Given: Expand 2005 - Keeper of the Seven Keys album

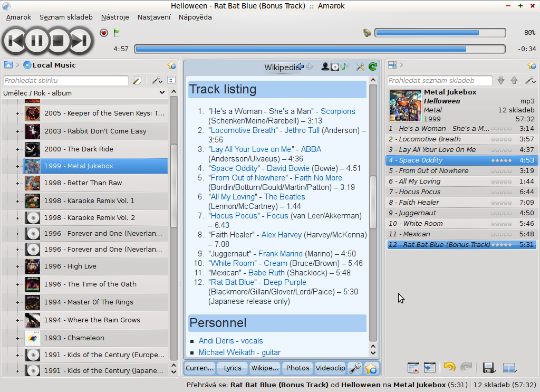Looking at the screenshot, I should click(17, 113).
